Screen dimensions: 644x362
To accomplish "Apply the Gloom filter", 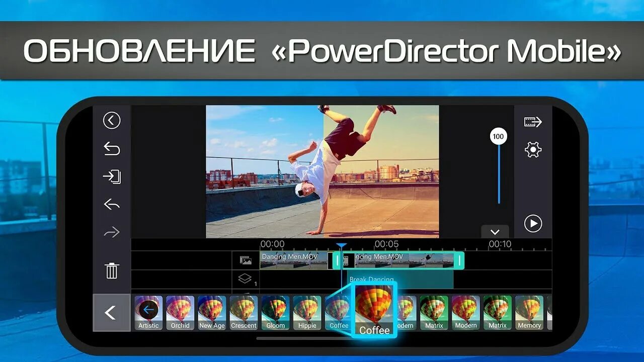I will click(275, 313).
